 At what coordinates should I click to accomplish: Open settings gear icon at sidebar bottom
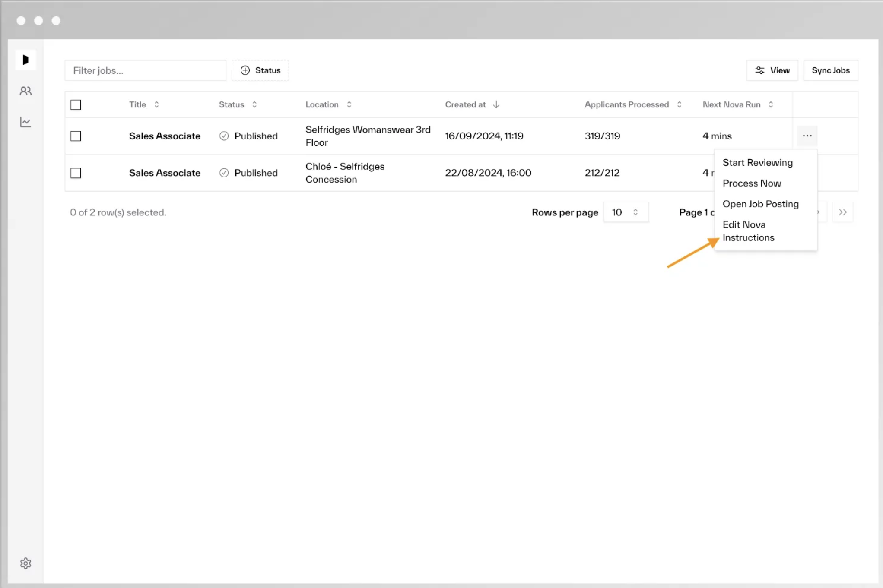pyautogui.click(x=25, y=563)
